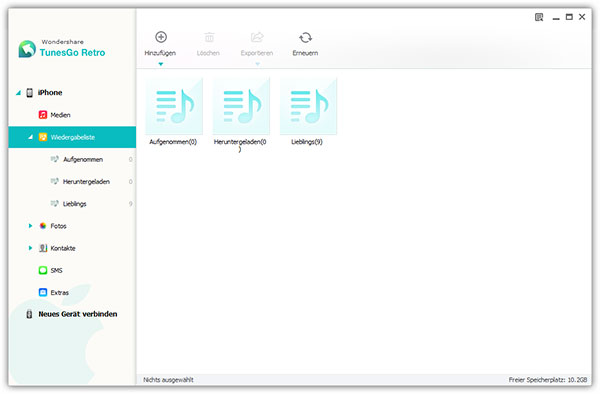Screen dimensions: 600x394
Task: Click the Fotos colorful icon
Action: [43, 226]
